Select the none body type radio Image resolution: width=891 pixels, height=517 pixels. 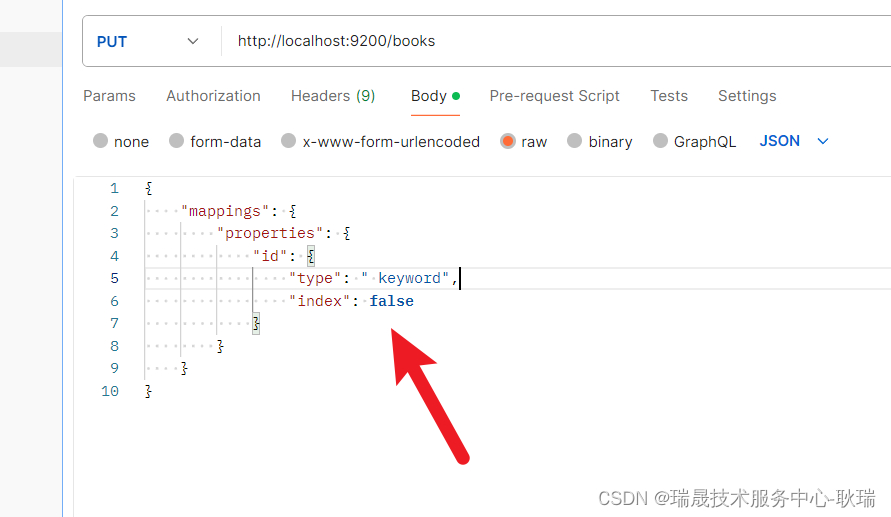[101, 140]
